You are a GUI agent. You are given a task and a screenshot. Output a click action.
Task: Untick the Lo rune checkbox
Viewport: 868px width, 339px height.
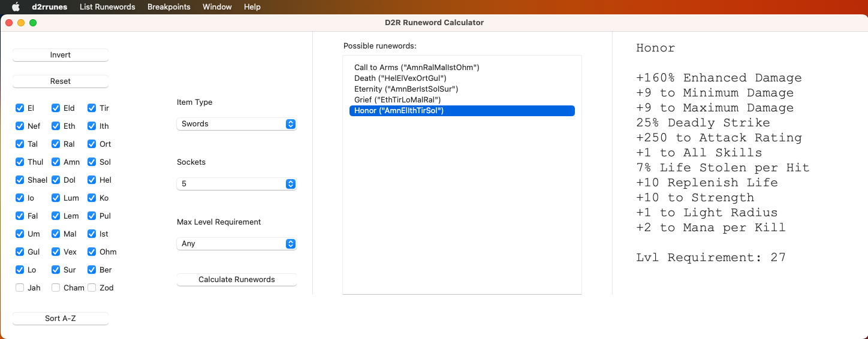coord(20,270)
